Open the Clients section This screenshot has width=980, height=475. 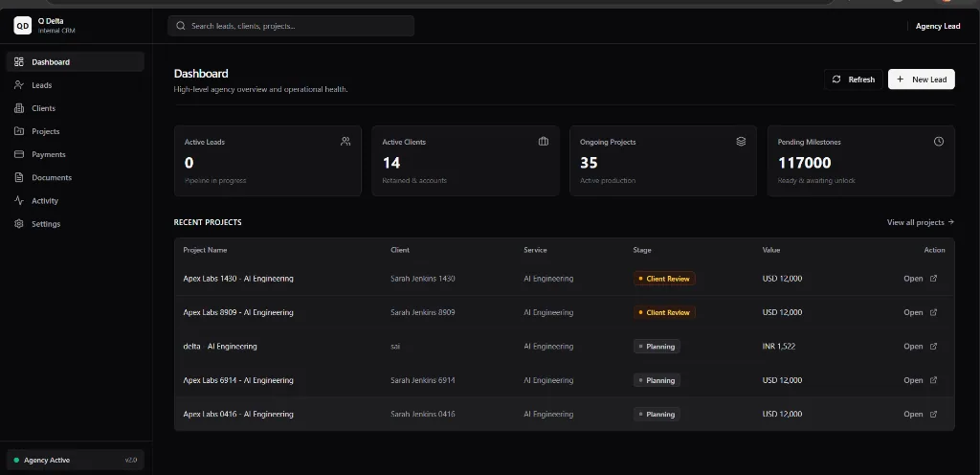pos(75,108)
